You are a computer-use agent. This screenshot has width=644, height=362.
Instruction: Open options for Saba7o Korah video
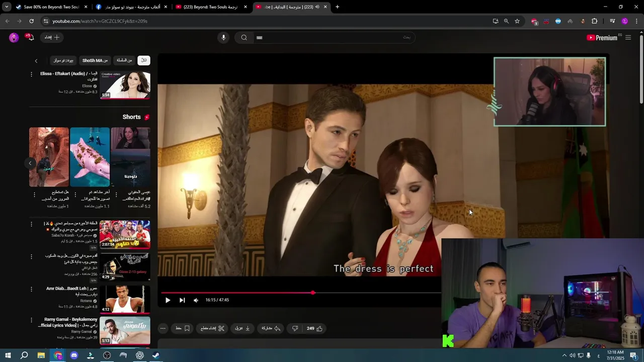click(x=31, y=224)
